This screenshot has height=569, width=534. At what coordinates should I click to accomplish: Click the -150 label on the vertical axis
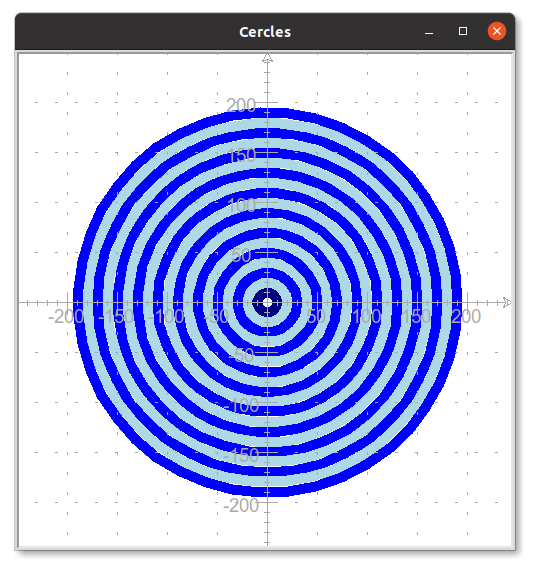pos(242,456)
